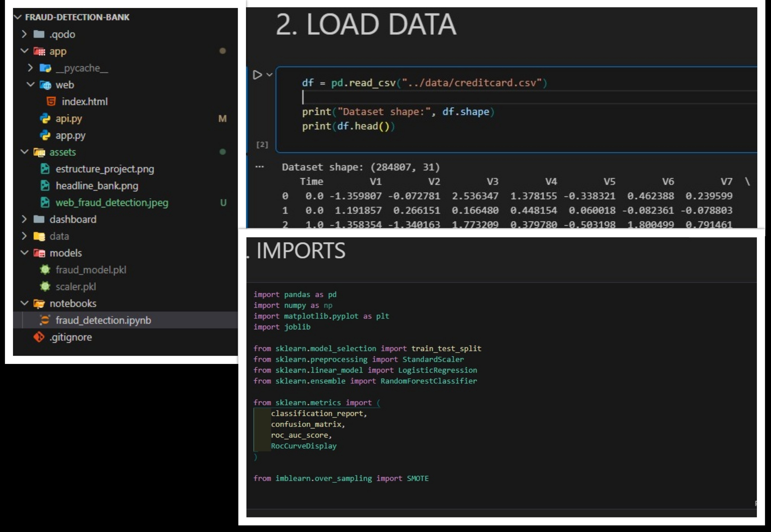Image resolution: width=771 pixels, height=532 pixels.
Task: Open the run cell options dropdown arrow
Action: [x=269, y=75]
